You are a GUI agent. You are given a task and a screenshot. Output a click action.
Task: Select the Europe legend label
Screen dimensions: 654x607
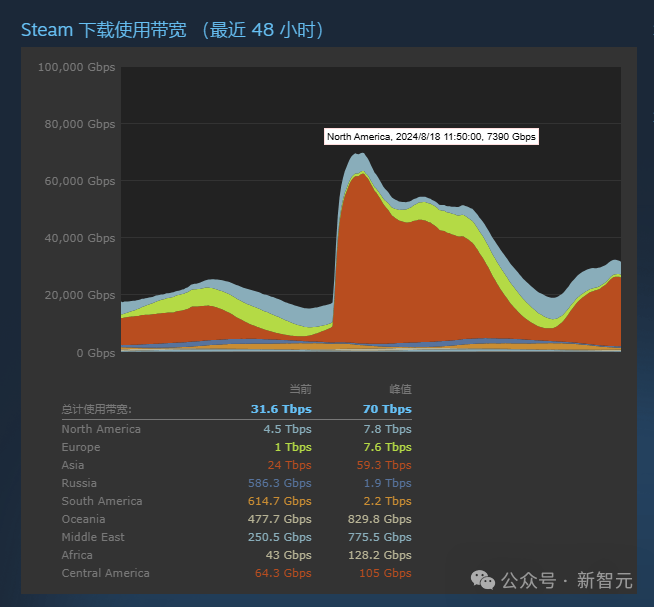pyautogui.click(x=81, y=447)
